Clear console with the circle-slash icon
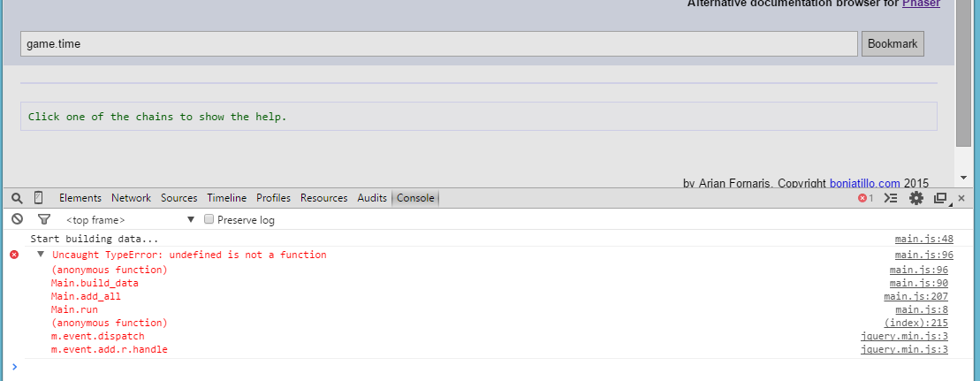980x381 pixels. pos(18,219)
